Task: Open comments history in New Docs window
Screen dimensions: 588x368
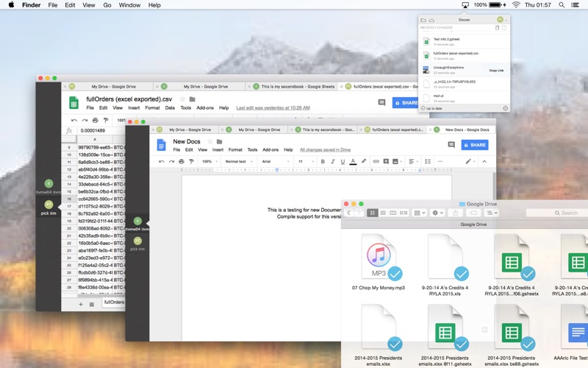Action: pos(451,144)
